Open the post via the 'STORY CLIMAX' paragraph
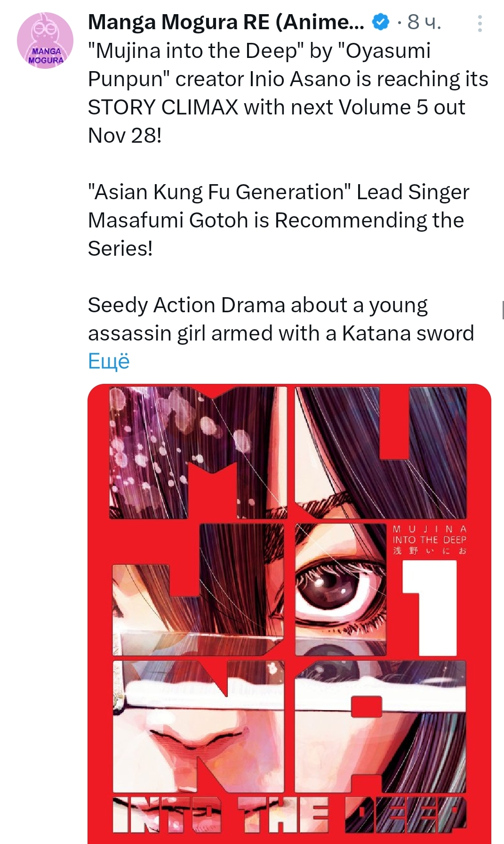Screen dimensions: 504x844 288,93
